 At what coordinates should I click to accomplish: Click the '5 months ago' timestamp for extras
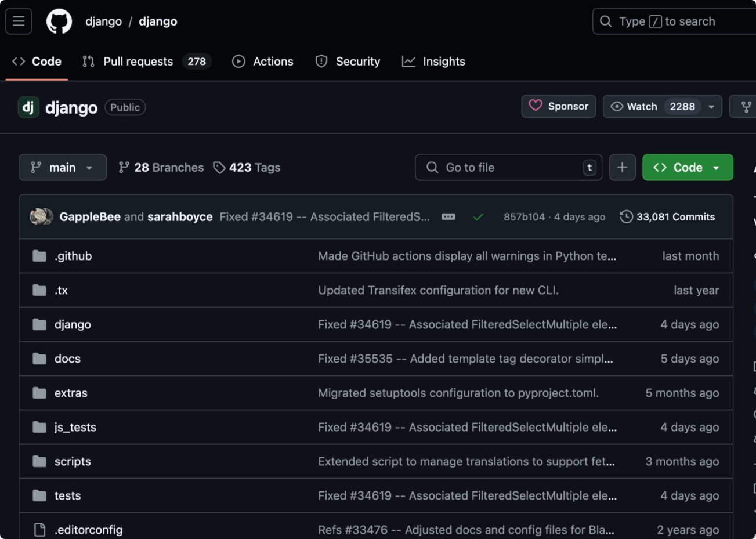click(682, 393)
